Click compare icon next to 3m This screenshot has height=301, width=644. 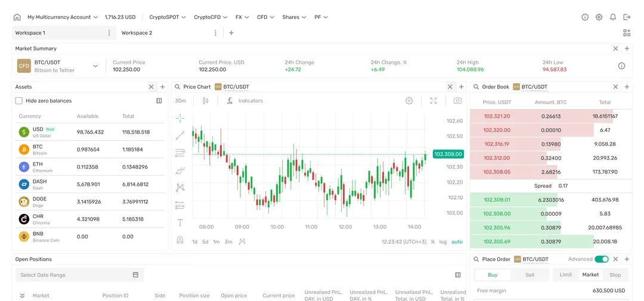(x=242, y=241)
